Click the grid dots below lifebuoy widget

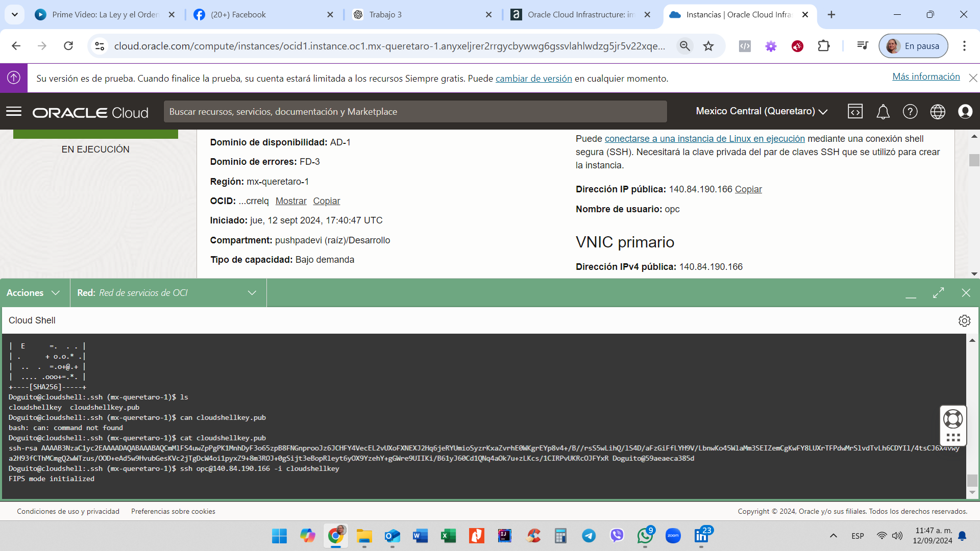(x=952, y=438)
